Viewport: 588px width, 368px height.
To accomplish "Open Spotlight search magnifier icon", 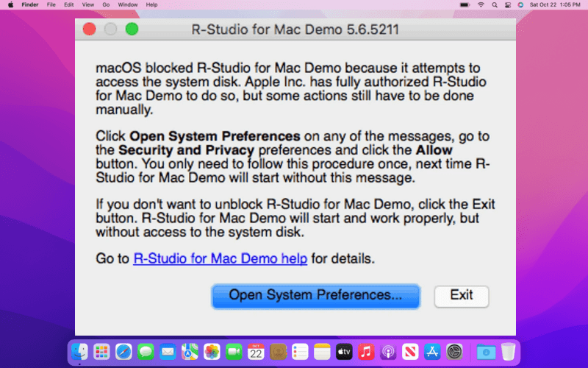I will coord(495,5).
